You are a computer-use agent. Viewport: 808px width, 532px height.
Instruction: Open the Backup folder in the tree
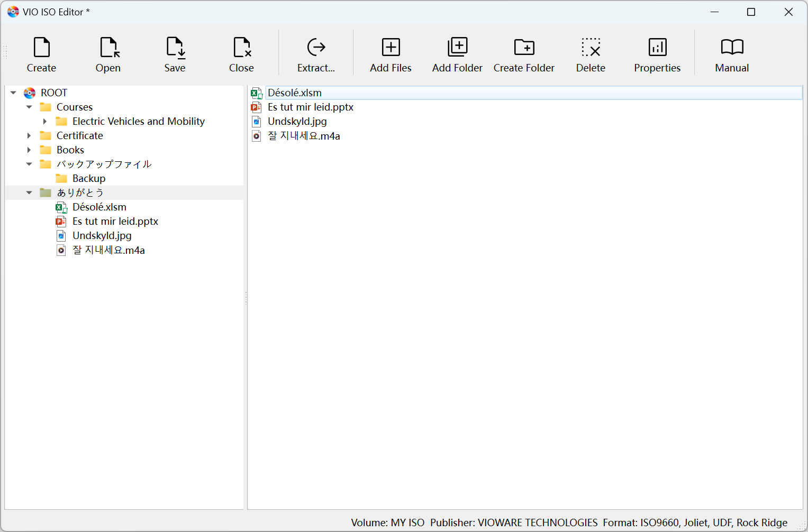(88, 178)
